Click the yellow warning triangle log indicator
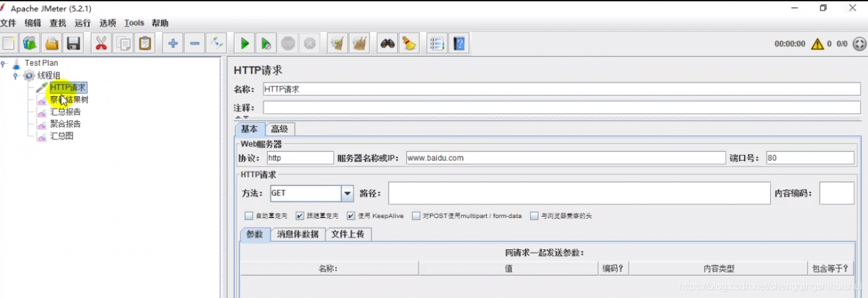This screenshot has height=298, width=868. coord(817,43)
